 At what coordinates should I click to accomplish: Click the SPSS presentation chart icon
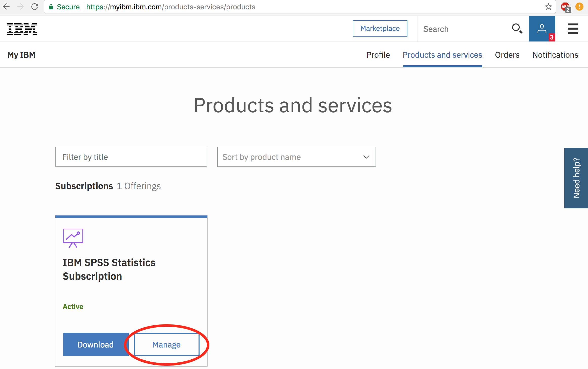pyautogui.click(x=73, y=238)
